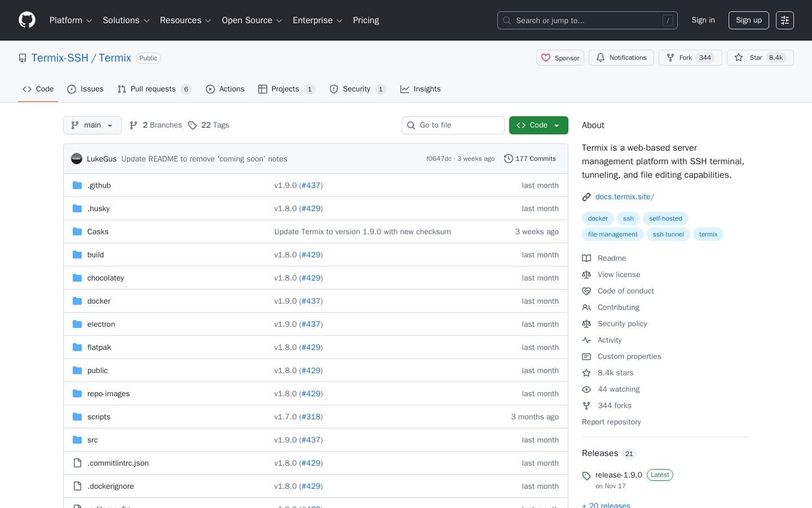Click the Sign up button
Screen dimensions: 812x508
click(x=748, y=20)
